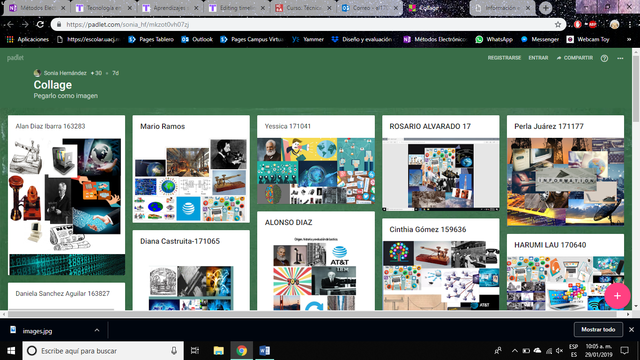Switch to the Aprendizajes tab
The height and width of the screenshot is (360, 640).
[x=171, y=8]
